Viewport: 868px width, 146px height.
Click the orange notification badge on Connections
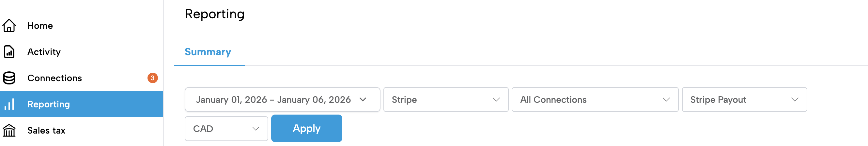coord(153,78)
